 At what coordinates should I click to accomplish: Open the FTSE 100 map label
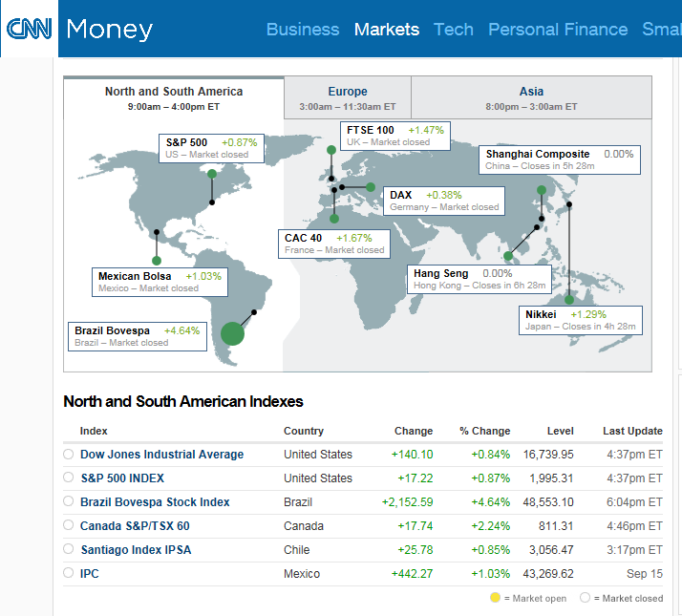(x=394, y=136)
